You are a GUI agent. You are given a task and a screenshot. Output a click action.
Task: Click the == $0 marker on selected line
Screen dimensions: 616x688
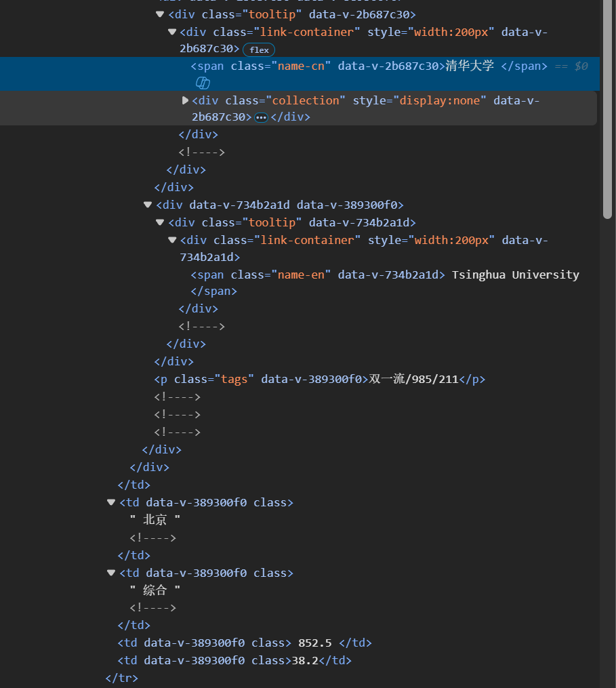(x=571, y=66)
